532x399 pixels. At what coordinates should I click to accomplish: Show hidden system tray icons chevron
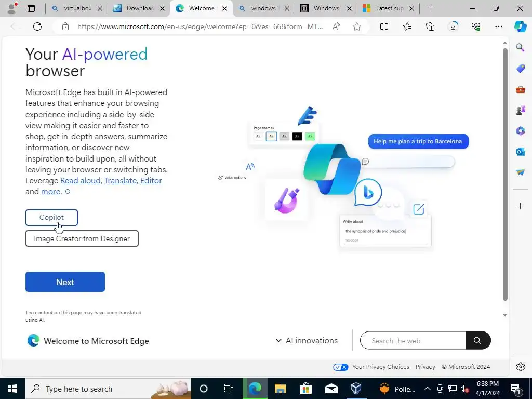(427, 389)
